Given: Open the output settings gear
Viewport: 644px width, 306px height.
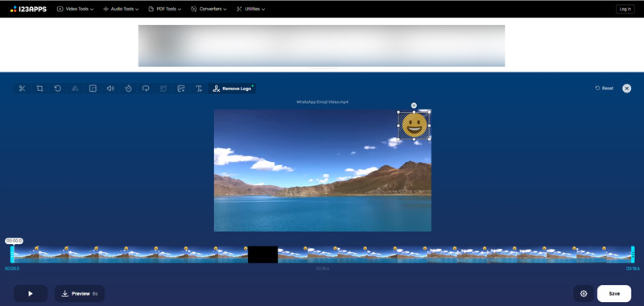Looking at the screenshot, I should pos(584,294).
